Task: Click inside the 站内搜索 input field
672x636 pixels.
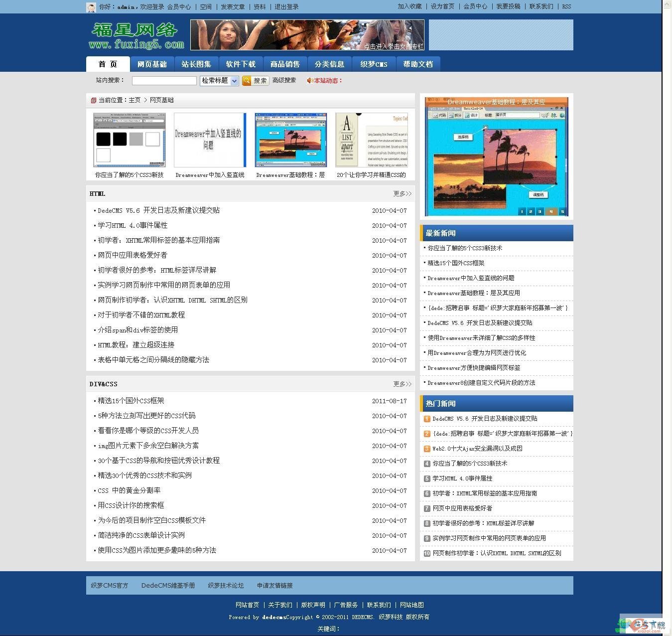Action: tap(163, 80)
